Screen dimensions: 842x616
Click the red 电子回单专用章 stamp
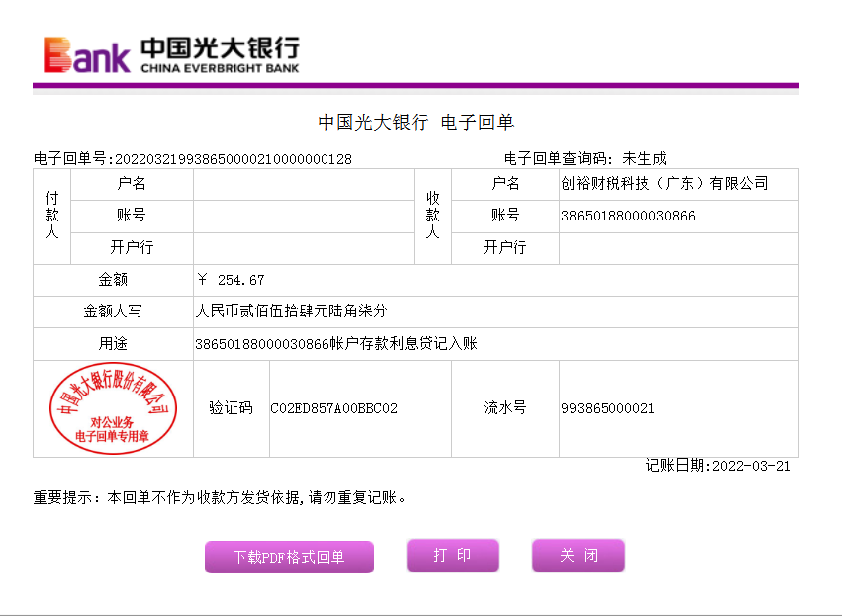[x=113, y=408]
